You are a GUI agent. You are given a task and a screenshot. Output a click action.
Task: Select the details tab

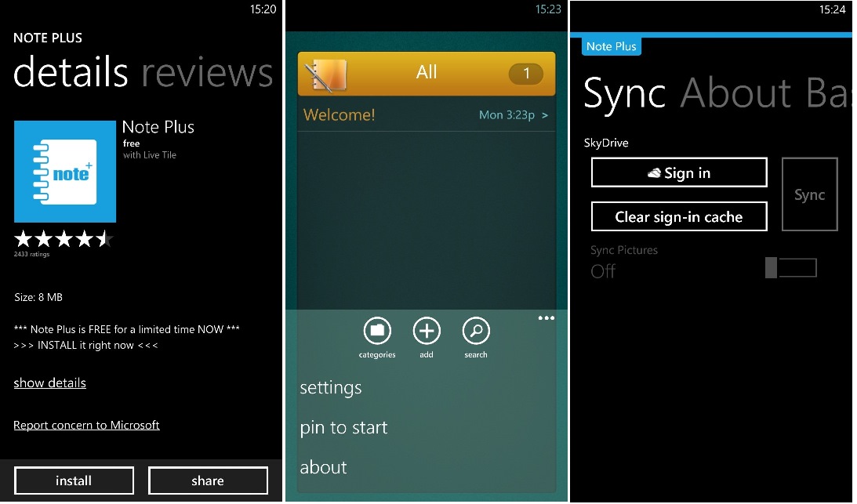click(x=71, y=72)
